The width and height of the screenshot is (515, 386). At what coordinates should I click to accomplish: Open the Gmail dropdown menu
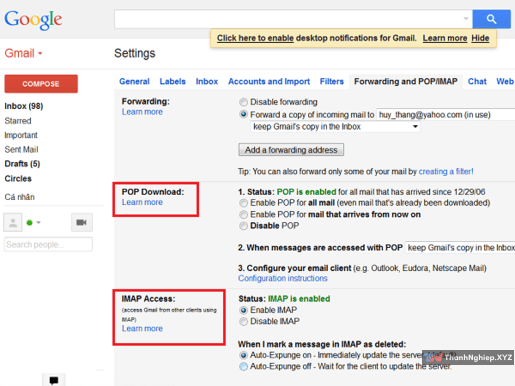click(x=23, y=53)
